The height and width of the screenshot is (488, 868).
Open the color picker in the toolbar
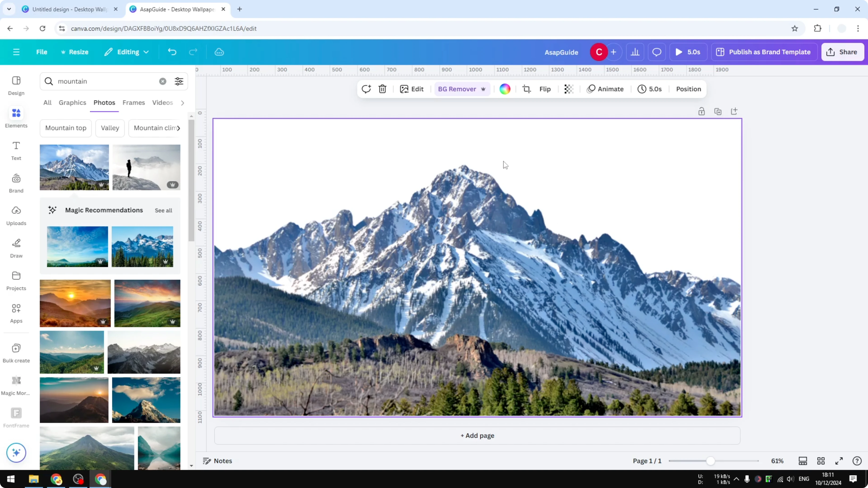click(505, 89)
